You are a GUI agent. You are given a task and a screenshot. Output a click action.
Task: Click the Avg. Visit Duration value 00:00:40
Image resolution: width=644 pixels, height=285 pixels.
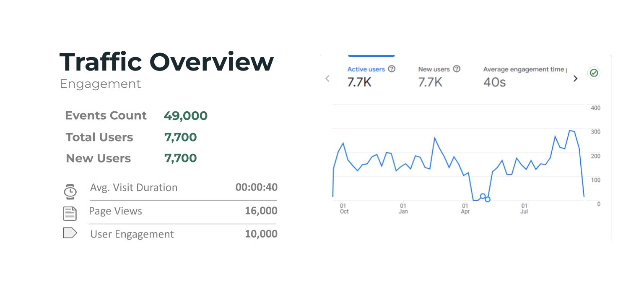[x=256, y=187]
